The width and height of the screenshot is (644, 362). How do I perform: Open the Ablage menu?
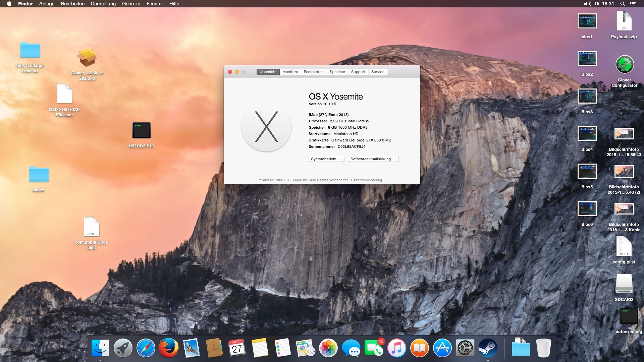tap(47, 4)
